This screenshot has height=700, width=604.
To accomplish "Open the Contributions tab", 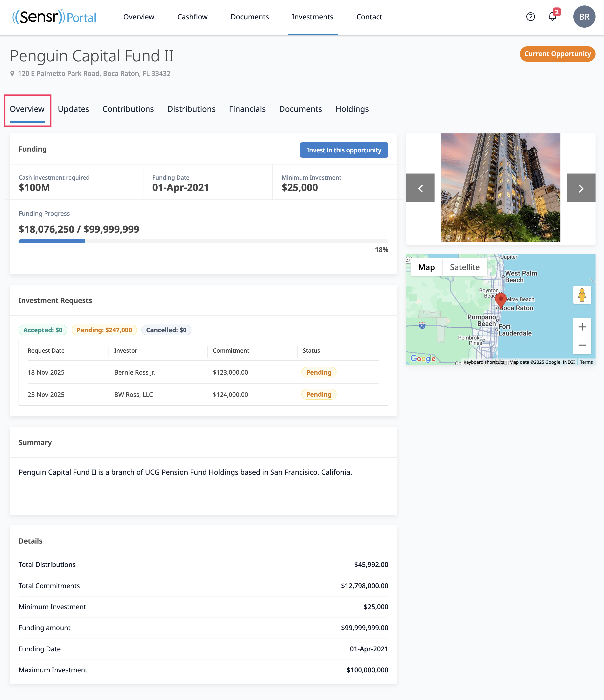I will (x=128, y=109).
